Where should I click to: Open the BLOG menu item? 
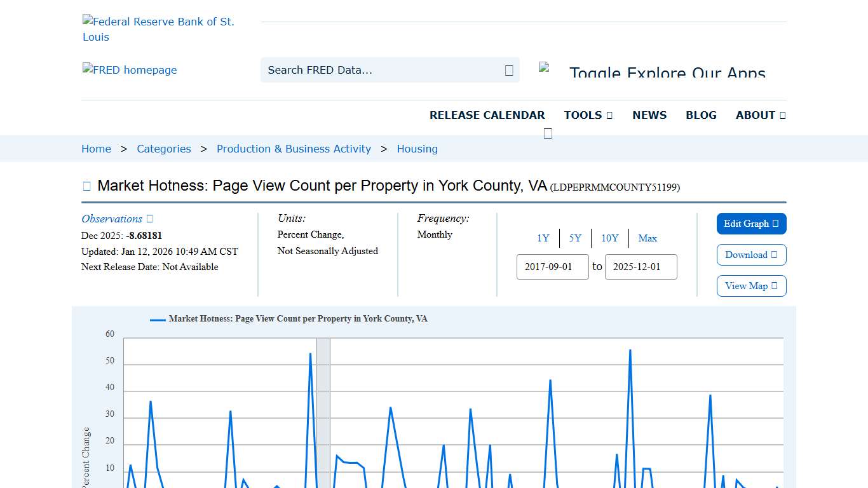click(701, 115)
